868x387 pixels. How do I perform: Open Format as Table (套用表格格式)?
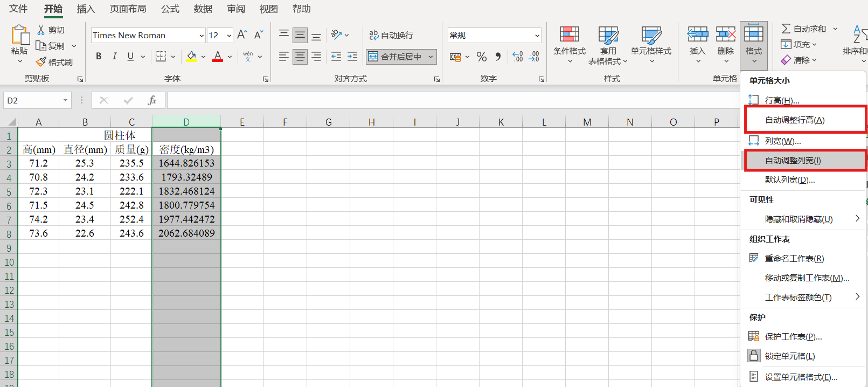point(608,45)
